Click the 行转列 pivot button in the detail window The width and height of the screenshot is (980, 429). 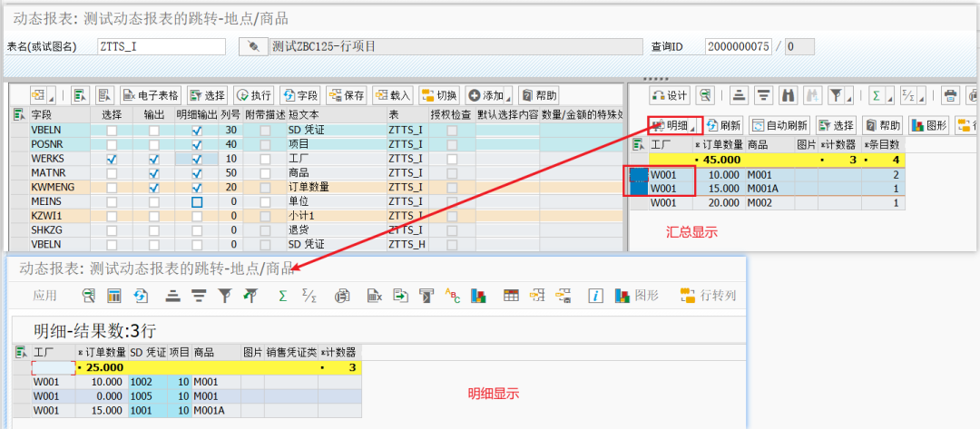click(709, 296)
